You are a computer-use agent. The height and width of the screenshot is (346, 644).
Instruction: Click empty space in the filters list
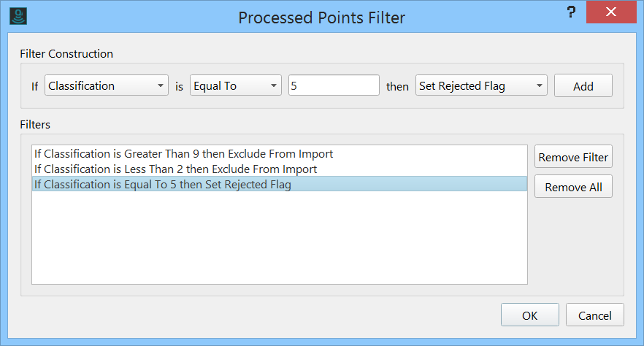pyautogui.click(x=279, y=241)
